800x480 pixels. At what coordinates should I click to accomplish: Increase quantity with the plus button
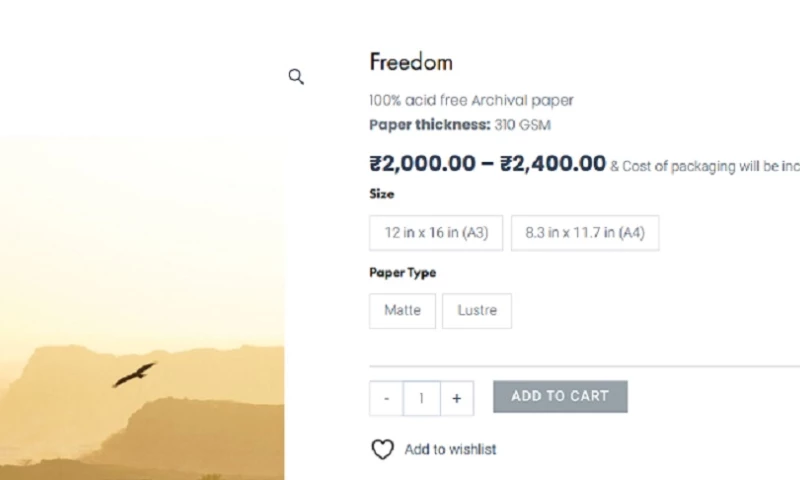click(x=456, y=398)
